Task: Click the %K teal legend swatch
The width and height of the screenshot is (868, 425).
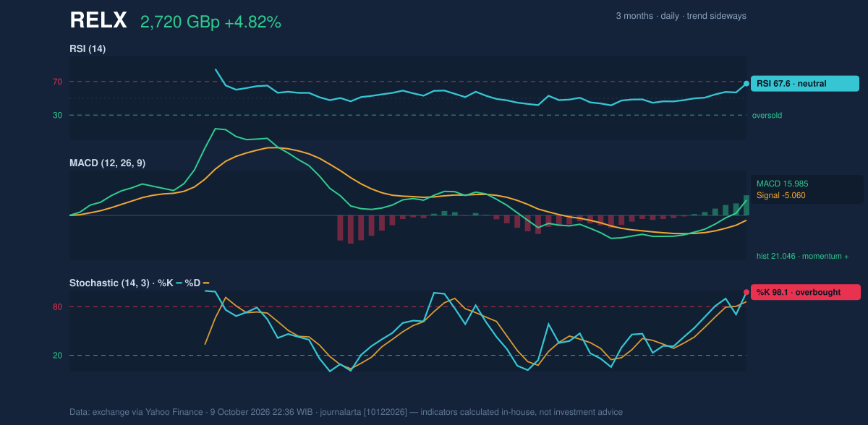Action: coord(180,283)
